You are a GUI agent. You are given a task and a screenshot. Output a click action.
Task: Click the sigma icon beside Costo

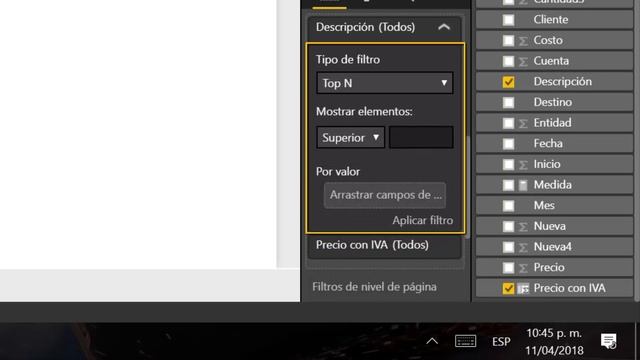(523, 41)
